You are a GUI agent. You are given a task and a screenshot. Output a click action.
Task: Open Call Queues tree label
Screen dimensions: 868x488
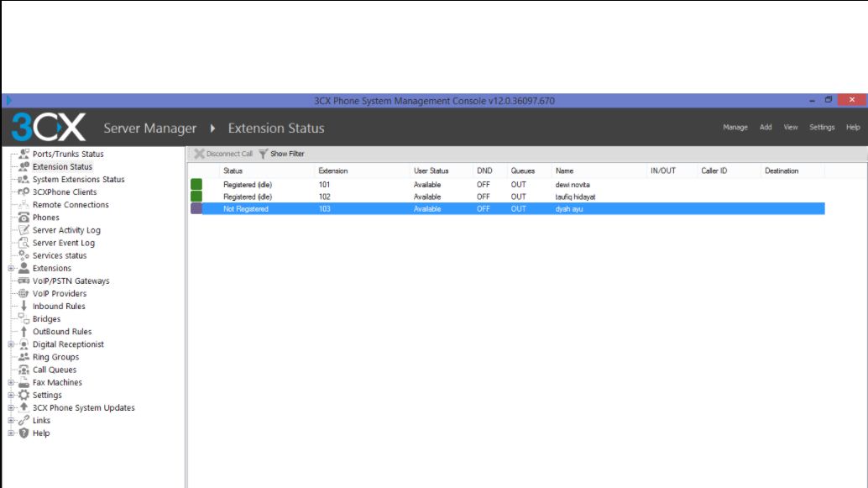pyautogui.click(x=55, y=370)
